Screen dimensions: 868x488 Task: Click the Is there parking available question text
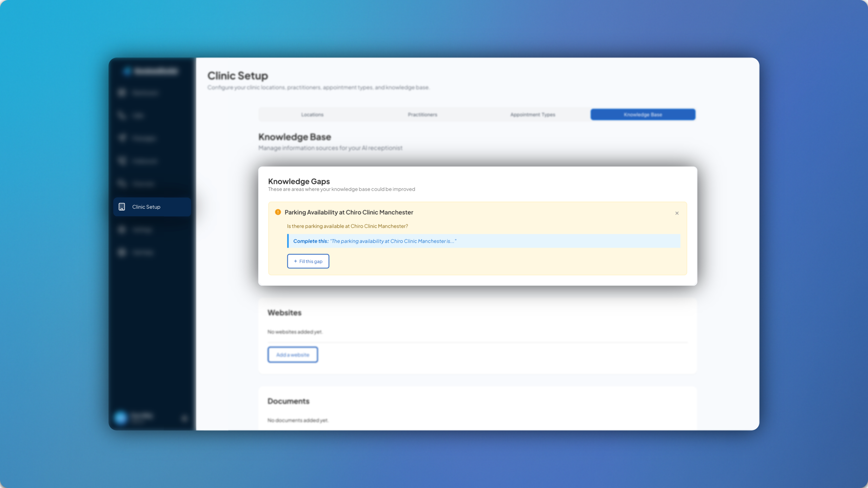(x=347, y=226)
